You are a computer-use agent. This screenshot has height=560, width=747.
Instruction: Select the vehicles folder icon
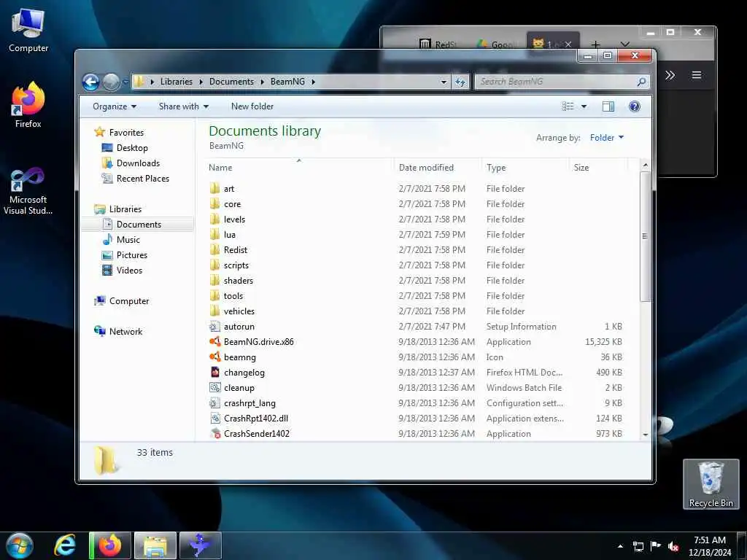pos(215,311)
